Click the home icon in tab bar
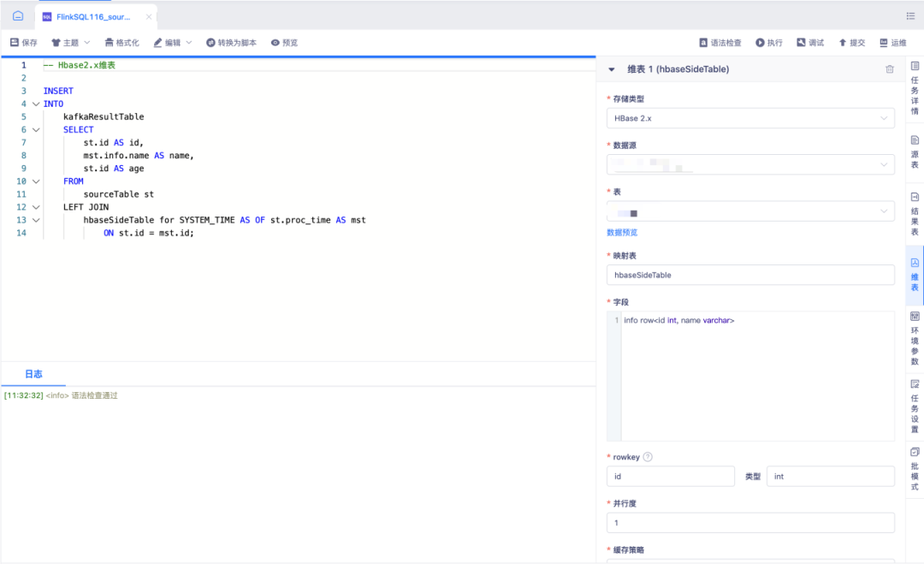 (x=18, y=16)
